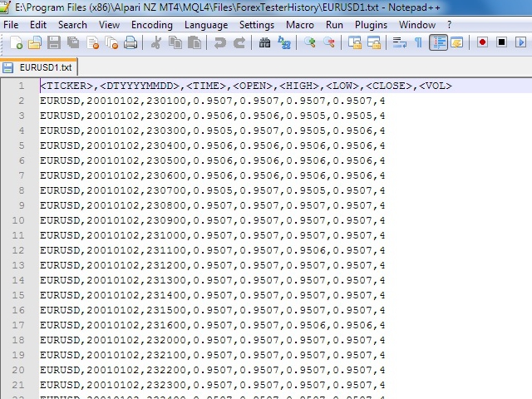
Task: Click time value 230700 on line 8
Action: 166,190
